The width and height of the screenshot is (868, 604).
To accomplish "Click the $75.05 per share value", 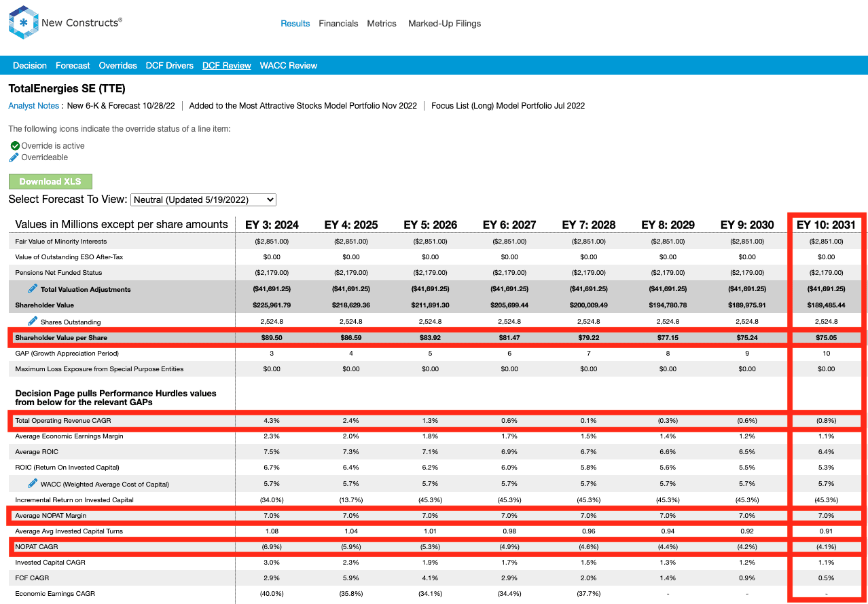I will (826, 337).
